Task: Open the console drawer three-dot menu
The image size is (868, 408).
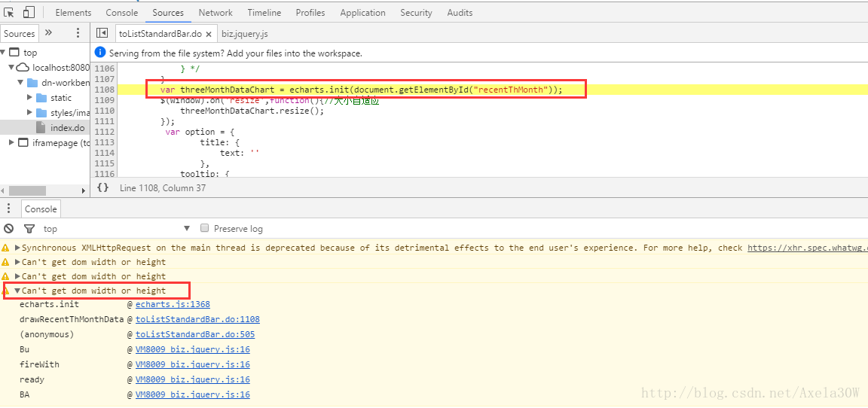Action: click(9, 209)
